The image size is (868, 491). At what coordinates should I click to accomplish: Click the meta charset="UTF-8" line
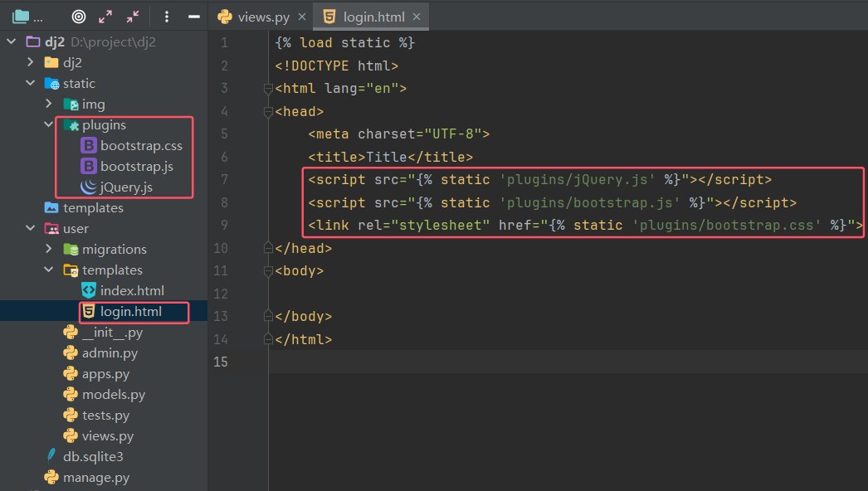tap(399, 134)
